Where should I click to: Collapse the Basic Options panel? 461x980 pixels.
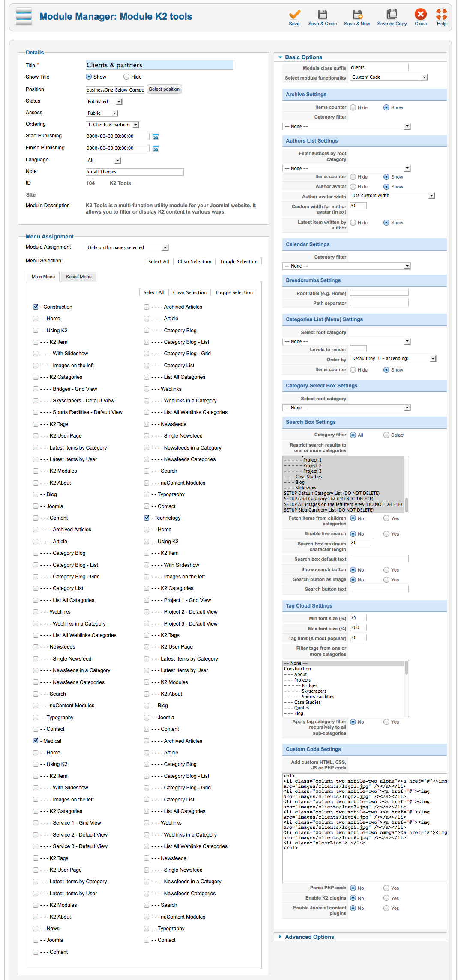(303, 57)
